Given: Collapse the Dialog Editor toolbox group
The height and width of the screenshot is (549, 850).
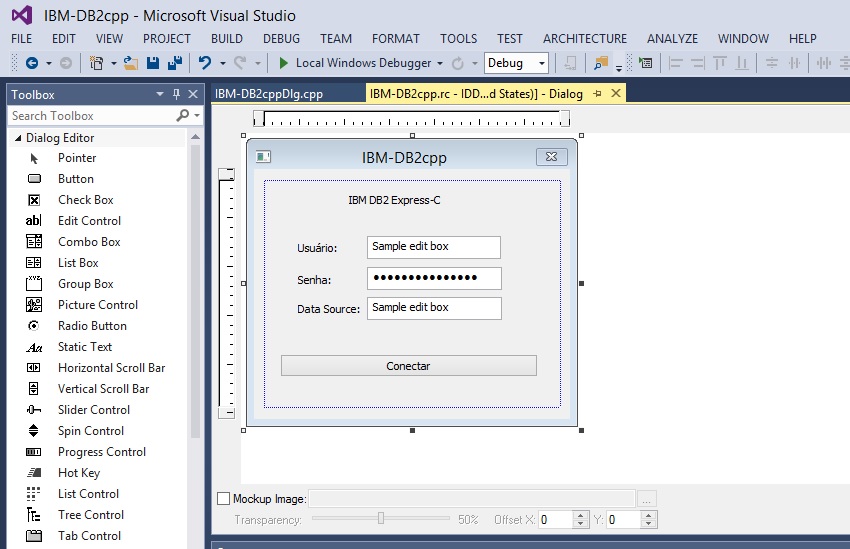Looking at the screenshot, I should 18,138.
